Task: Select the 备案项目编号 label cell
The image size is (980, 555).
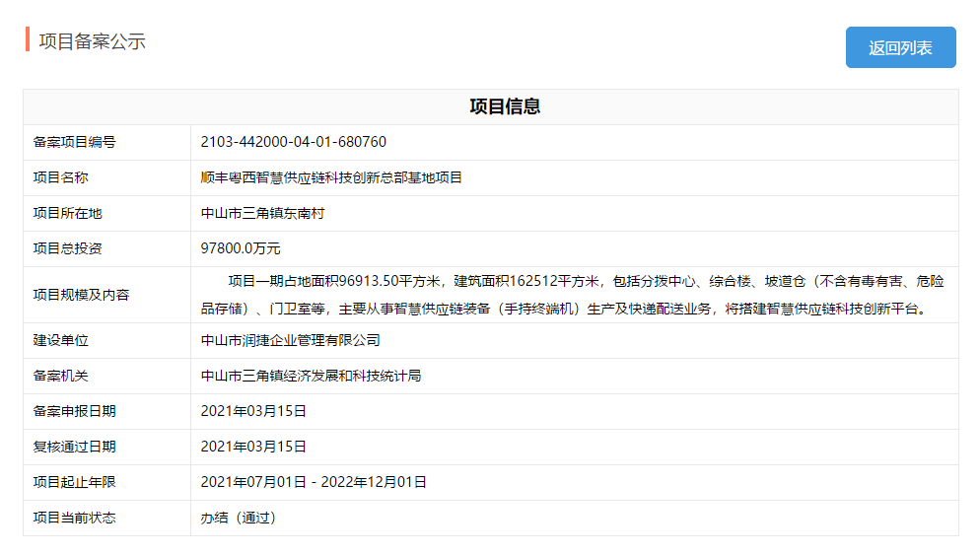Action: (106, 143)
